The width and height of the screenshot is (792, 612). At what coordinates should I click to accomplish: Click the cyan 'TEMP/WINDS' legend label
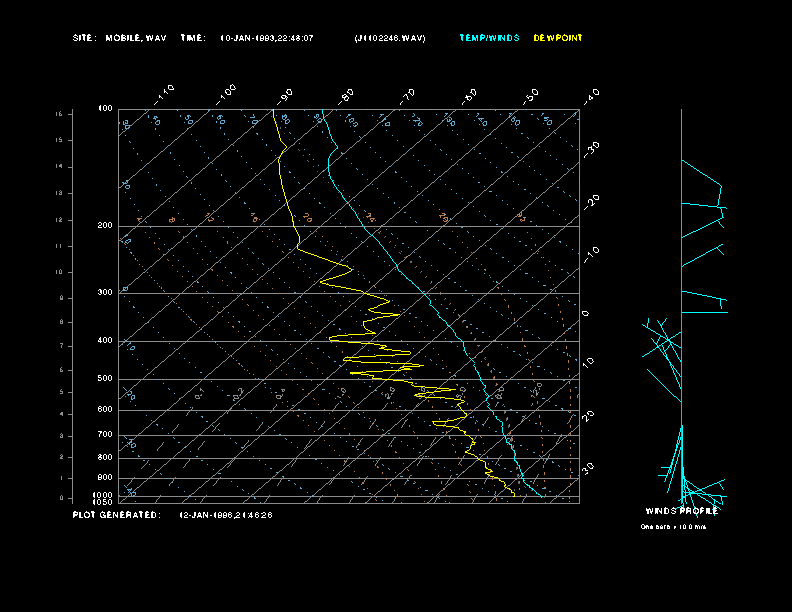(x=489, y=38)
